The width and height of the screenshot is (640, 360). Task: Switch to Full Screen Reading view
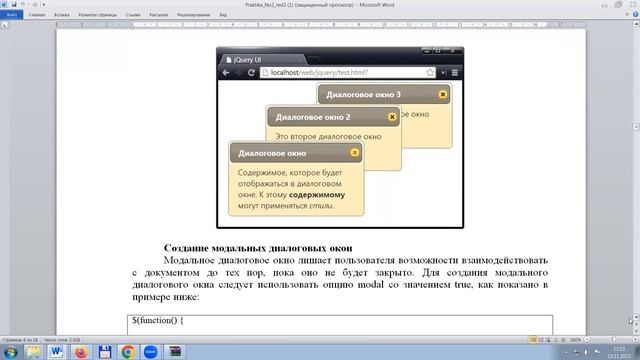tap(541, 340)
